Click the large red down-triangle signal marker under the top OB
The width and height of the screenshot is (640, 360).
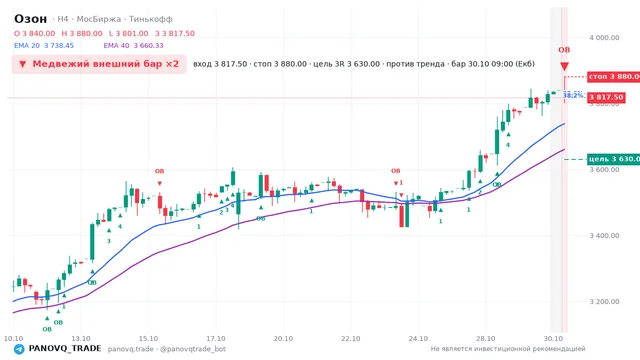(564, 67)
